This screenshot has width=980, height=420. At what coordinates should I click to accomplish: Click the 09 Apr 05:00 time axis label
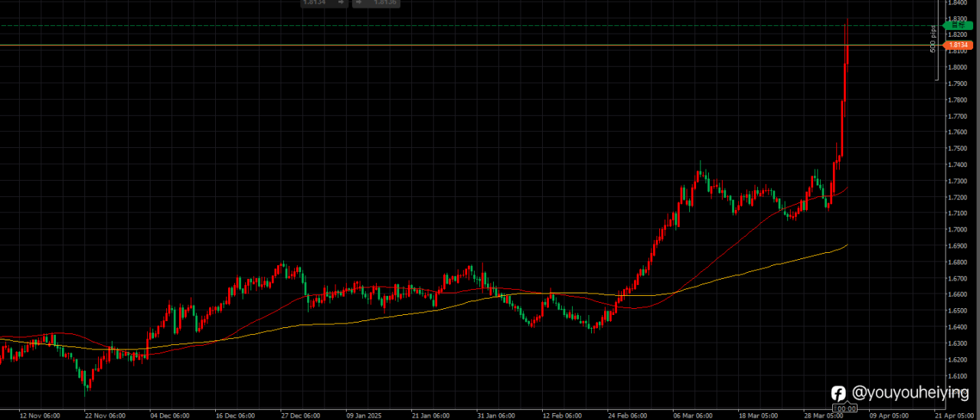point(889,415)
